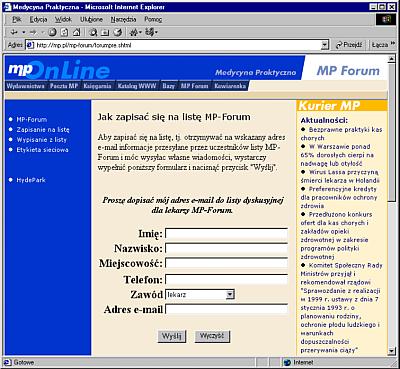Open the History globe icon
Viewport: 400px width, 369px height.
(x=117, y=32)
